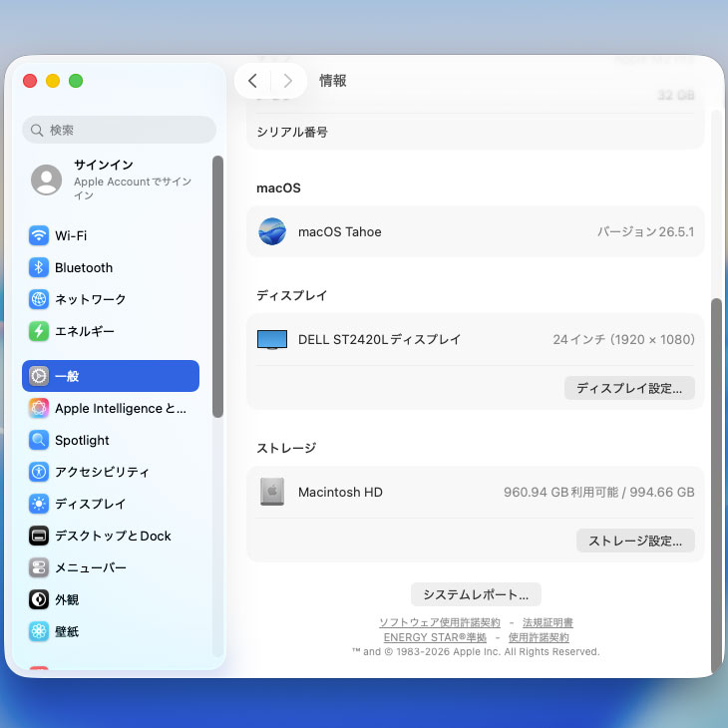This screenshot has width=728, height=728.
Task: Click the ストレージ section heading
Action: 286,448
